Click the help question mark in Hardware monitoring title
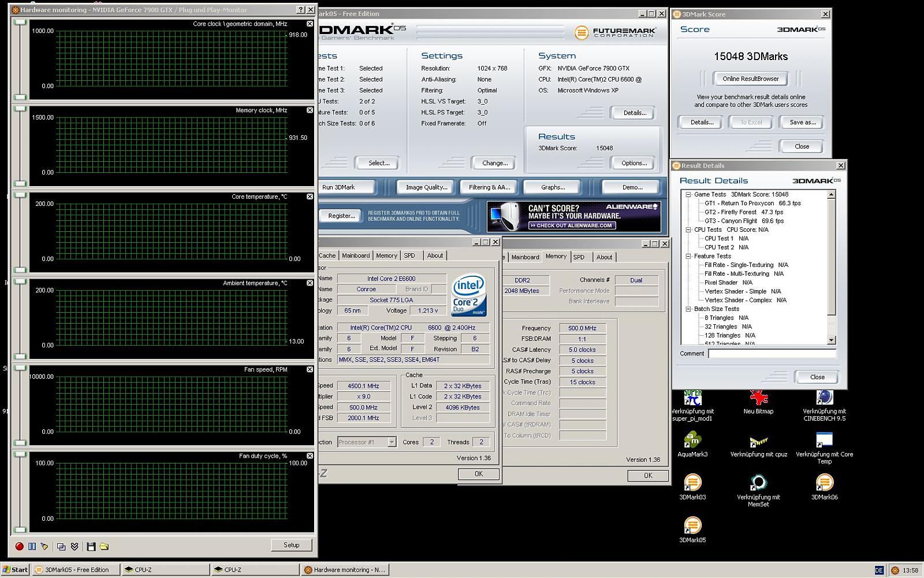The height and width of the screenshot is (578, 924). pyautogui.click(x=301, y=10)
